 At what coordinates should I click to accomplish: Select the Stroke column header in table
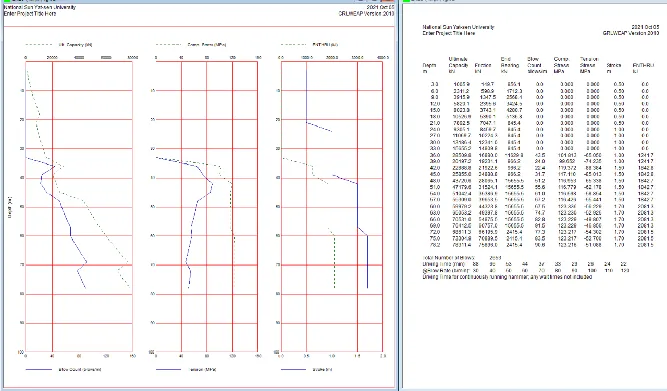click(x=614, y=68)
